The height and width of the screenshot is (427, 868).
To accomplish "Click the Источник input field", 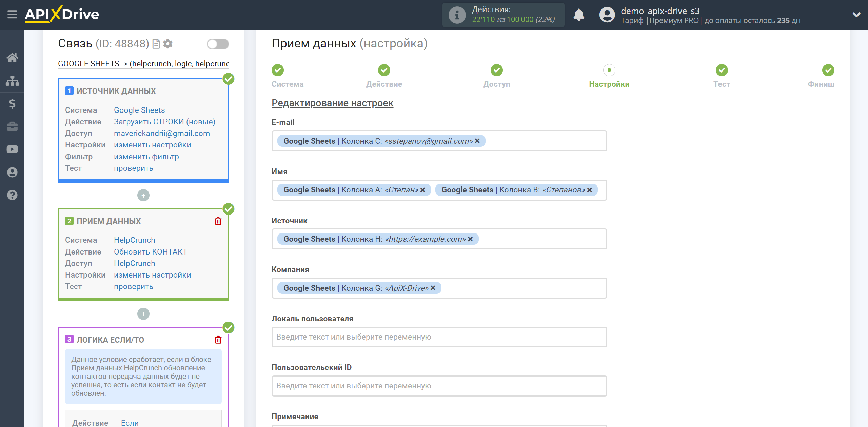I will (439, 239).
